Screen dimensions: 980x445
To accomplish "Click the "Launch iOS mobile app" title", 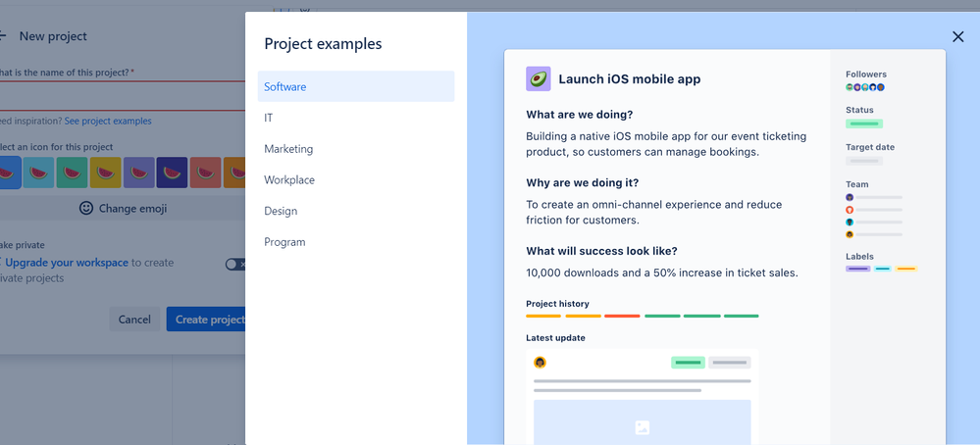I will click(x=630, y=79).
